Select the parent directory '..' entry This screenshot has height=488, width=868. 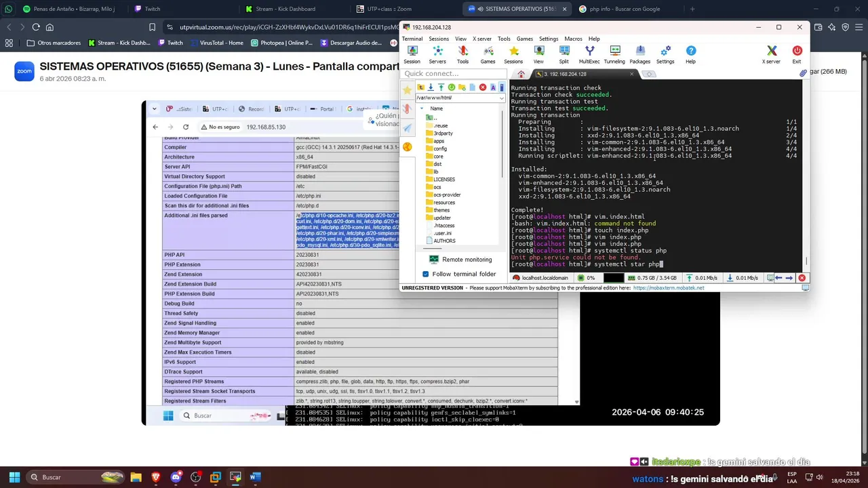(431, 117)
